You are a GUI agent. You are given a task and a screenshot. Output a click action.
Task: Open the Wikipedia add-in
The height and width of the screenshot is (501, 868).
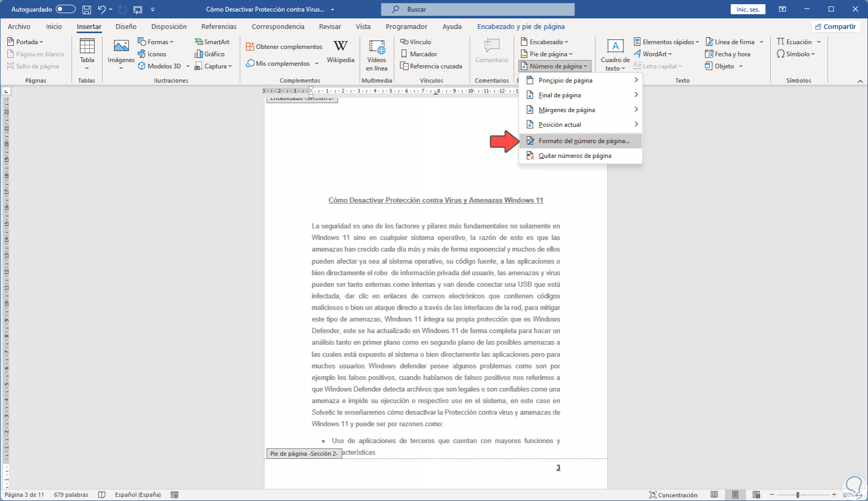coord(340,52)
